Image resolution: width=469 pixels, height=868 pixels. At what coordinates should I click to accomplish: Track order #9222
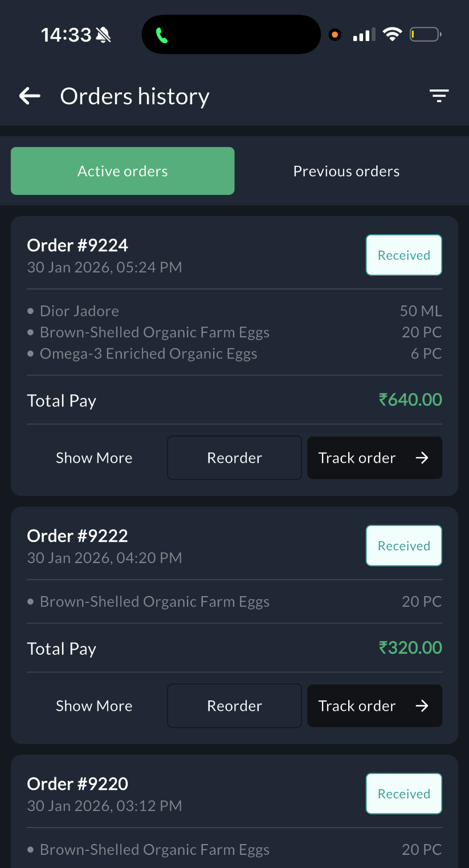pos(374,706)
